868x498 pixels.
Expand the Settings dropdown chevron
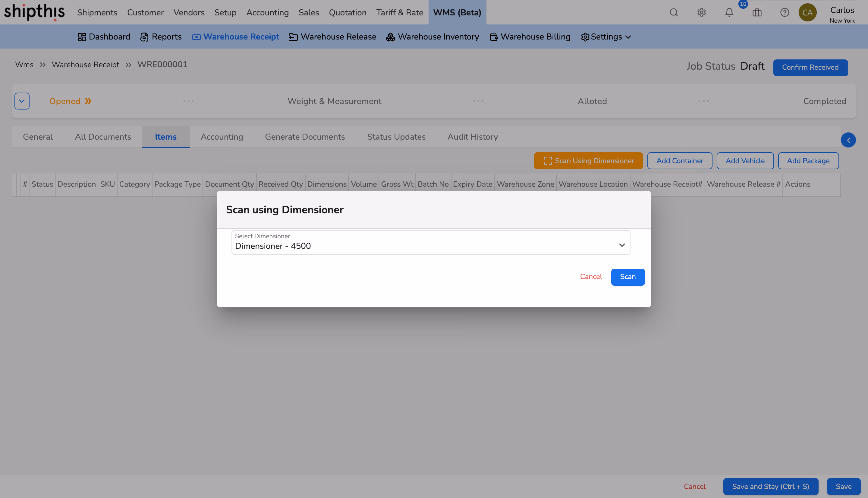click(x=628, y=37)
